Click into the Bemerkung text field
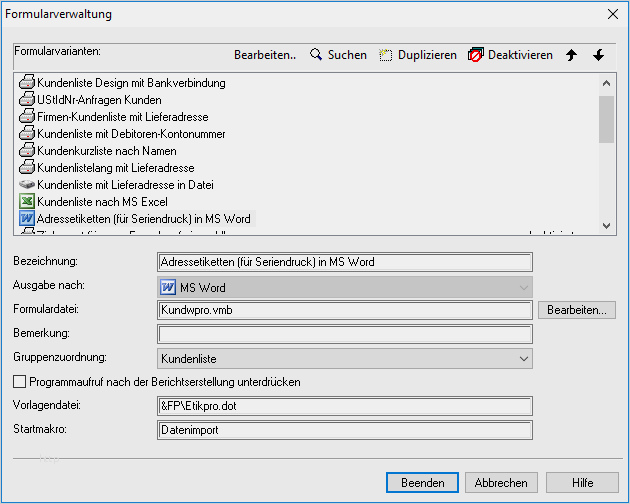This screenshot has height=504, width=630. (345, 333)
